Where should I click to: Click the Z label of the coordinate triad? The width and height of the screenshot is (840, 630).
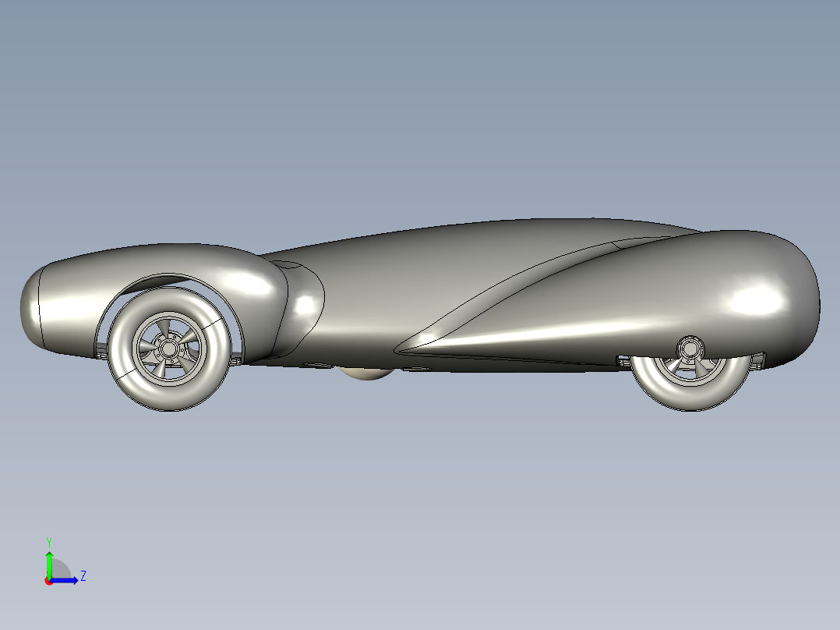[83, 576]
